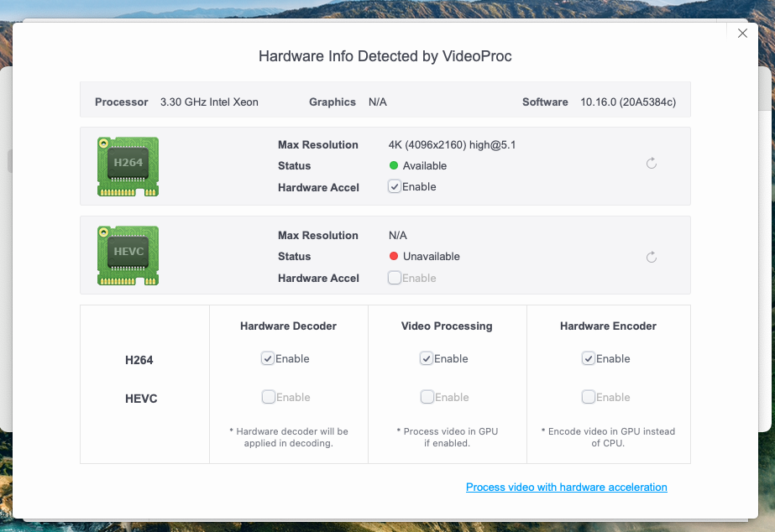Screen dimensions: 775x532
Task: Click the H264 row label in table
Action: coord(139,360)
